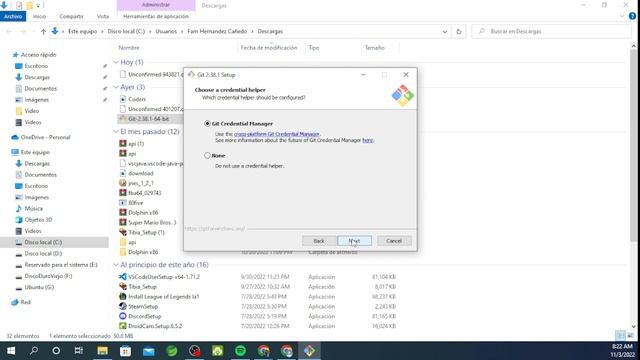Switch to the Compartir ribbon tab
Screen dimensions: 640x360
pyautogui.click(x=71, y=16)
